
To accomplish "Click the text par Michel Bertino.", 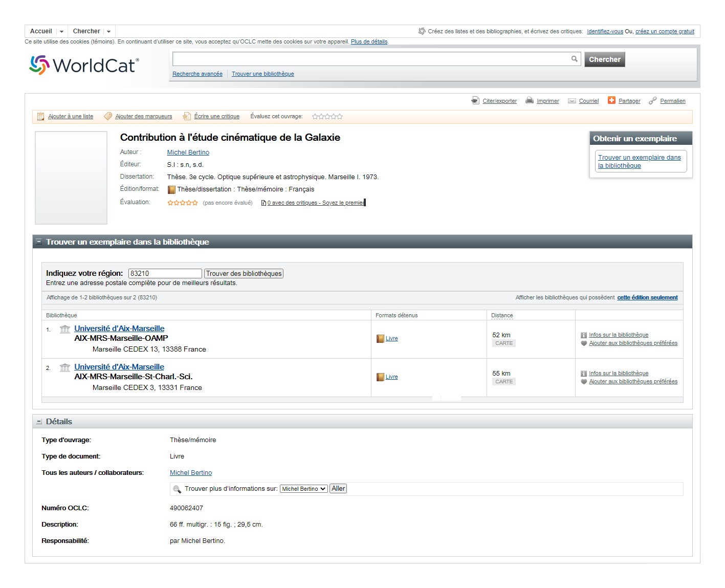I will [197, 541].
